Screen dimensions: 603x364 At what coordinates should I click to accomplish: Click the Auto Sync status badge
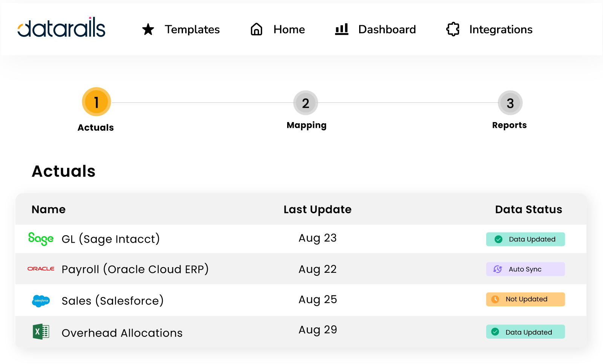pyautogui.click(x=525, y=269)
